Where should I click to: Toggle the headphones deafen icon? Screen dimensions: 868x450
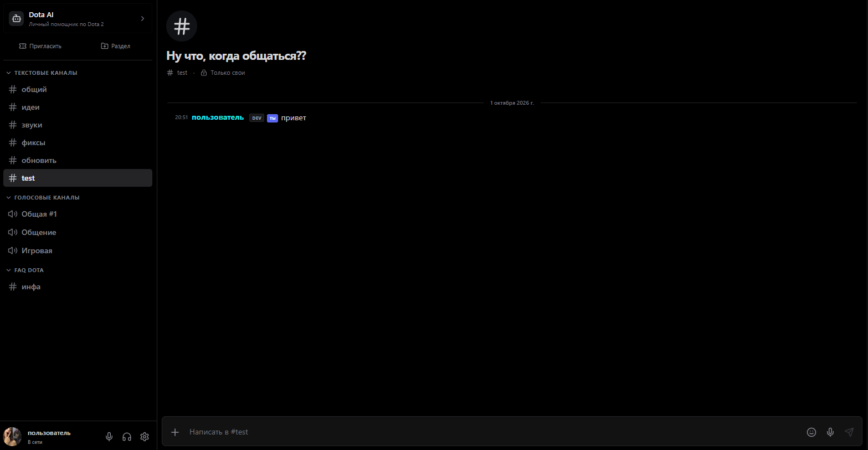127,437
